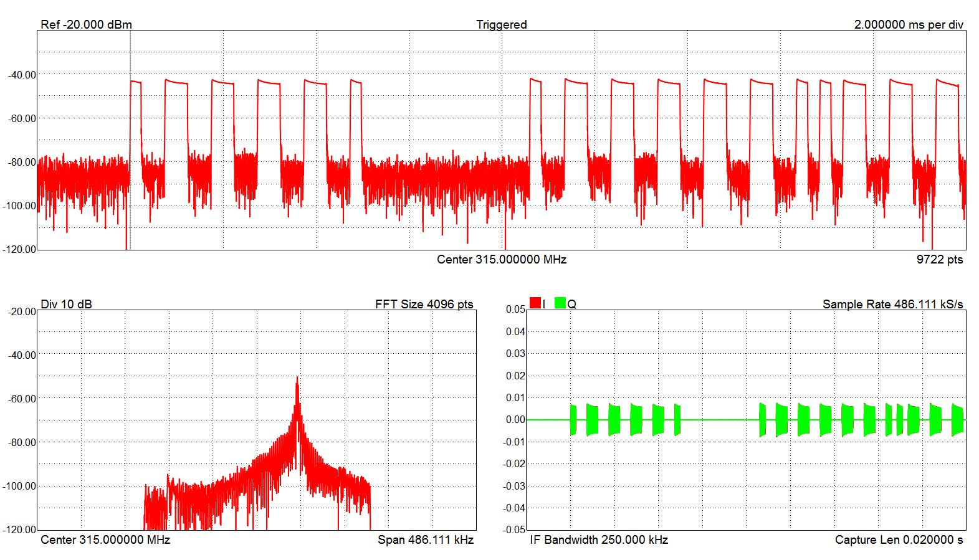Click the Sample Rate 486.111 kS/s label
979x560 pixels.
(x=892, y=304)
